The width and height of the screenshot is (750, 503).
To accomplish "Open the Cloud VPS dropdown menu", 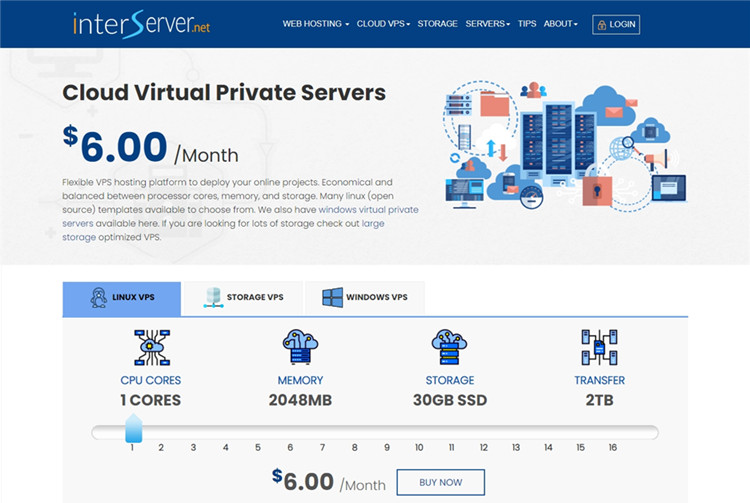I will coord(382,24).
